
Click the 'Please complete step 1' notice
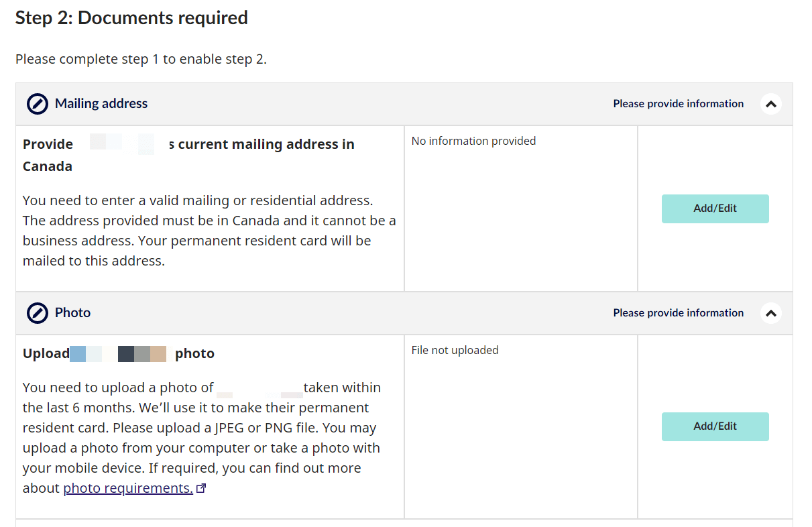click(x=141, y=60)
